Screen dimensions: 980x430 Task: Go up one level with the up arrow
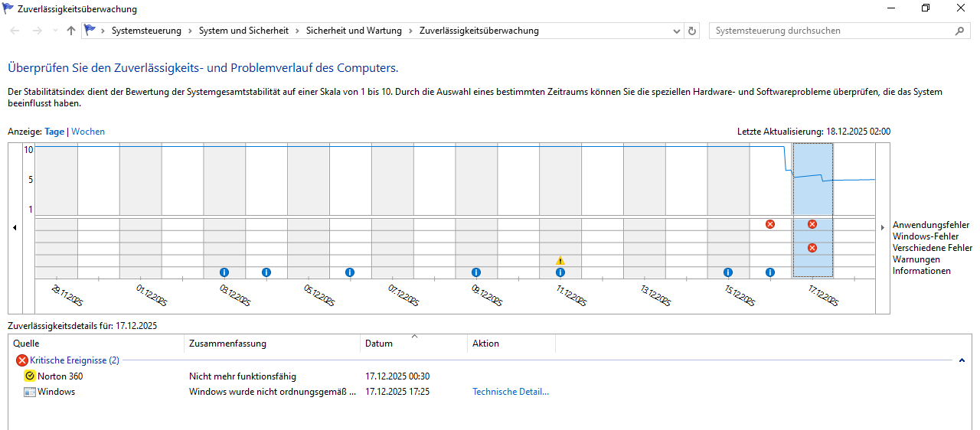[x=71, y=31]
